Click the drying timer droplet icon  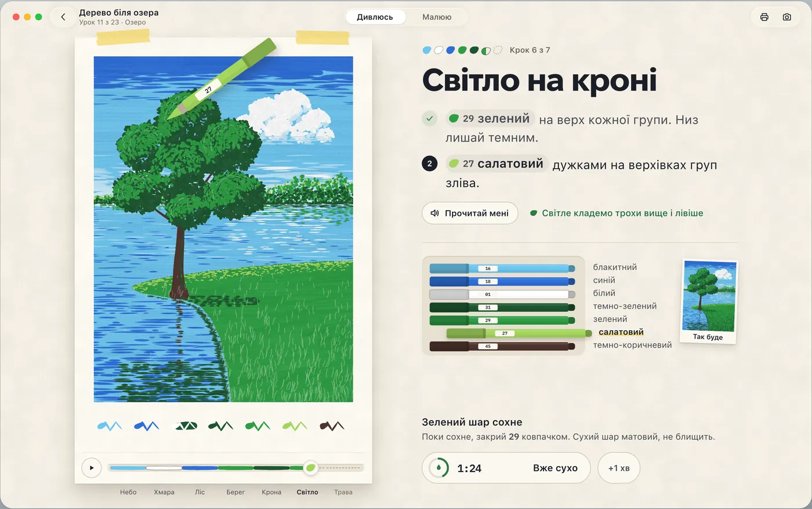(x=438, y=468)
